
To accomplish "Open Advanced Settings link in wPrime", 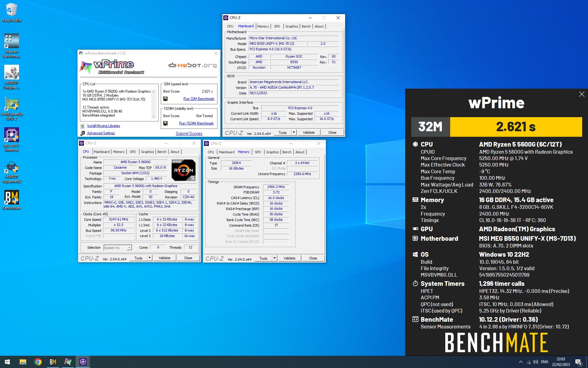I will click(x=101, y=133).
